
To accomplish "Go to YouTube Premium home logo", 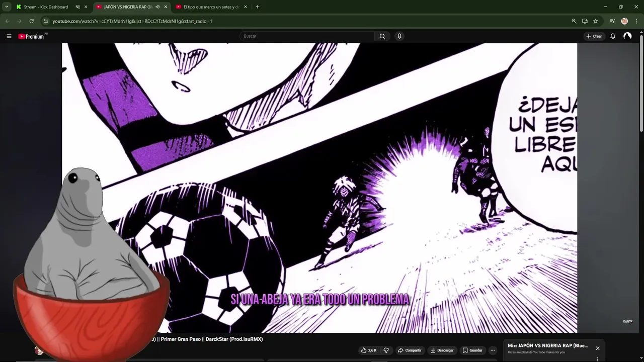I will pyautogui.click(x=32, y=36).
